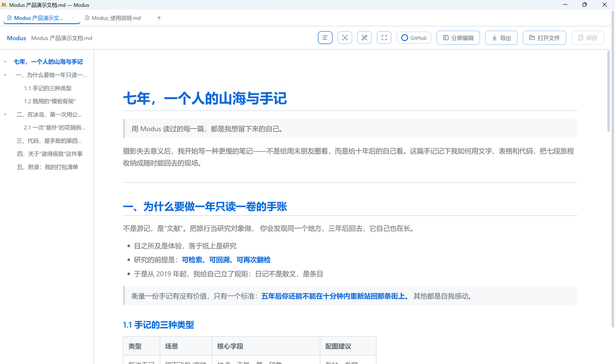Jump to outline item 七年，一个人的山海与手记
The image size is (615, 364).
[x=48, y=61]
